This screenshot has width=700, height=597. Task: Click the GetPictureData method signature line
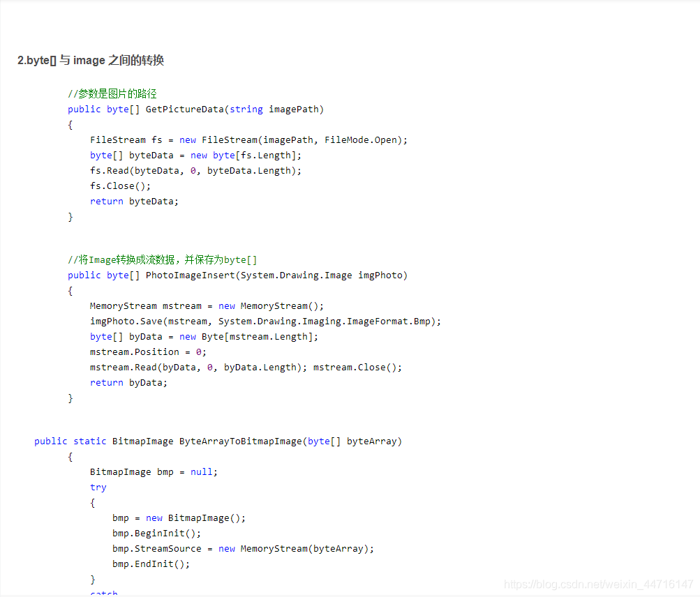(195, 109)
